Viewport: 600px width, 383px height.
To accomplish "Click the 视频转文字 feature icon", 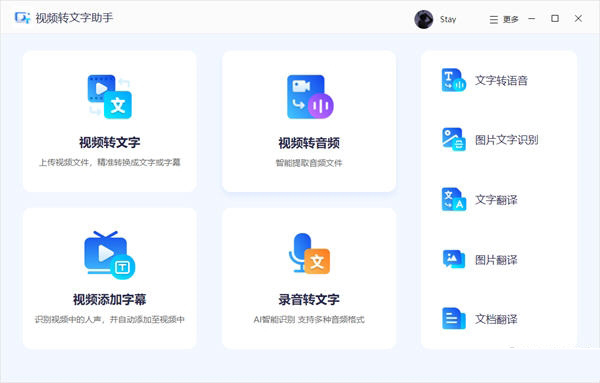I will 110,96.
